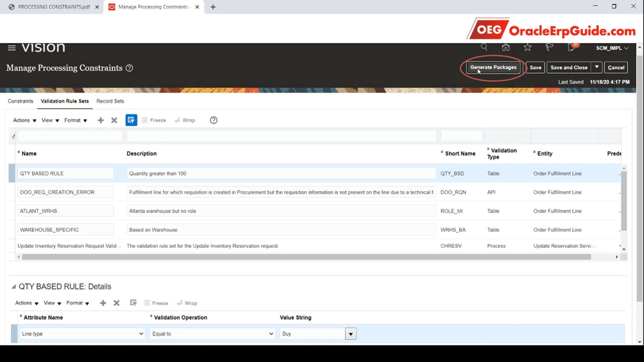Click the Generate Packages button

point(493,67)
